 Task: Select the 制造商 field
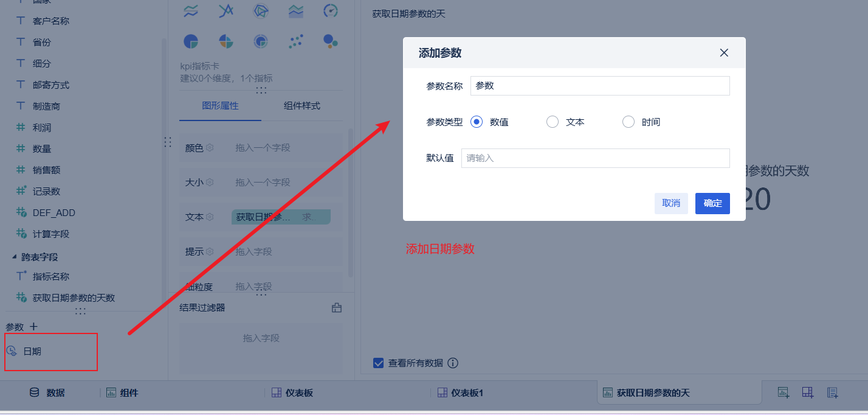click(46, 106)
